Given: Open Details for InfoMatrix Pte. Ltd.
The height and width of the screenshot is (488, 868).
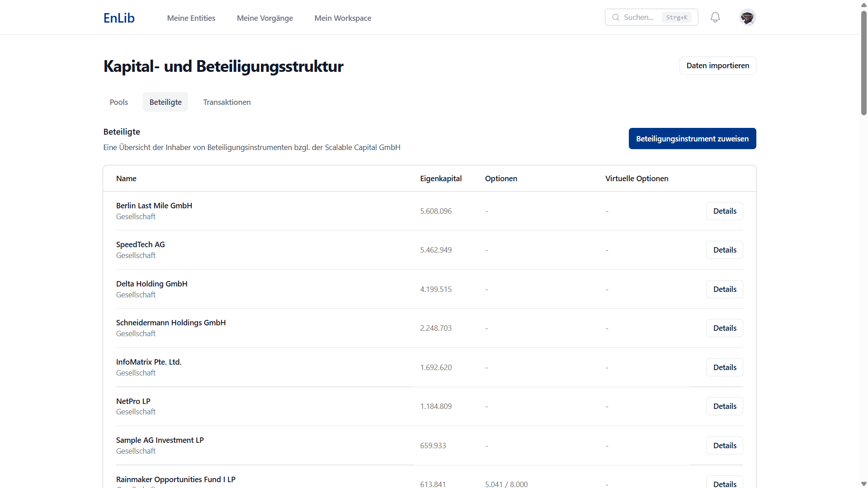Looking at the screenshot, I should [x=725, y=367].
